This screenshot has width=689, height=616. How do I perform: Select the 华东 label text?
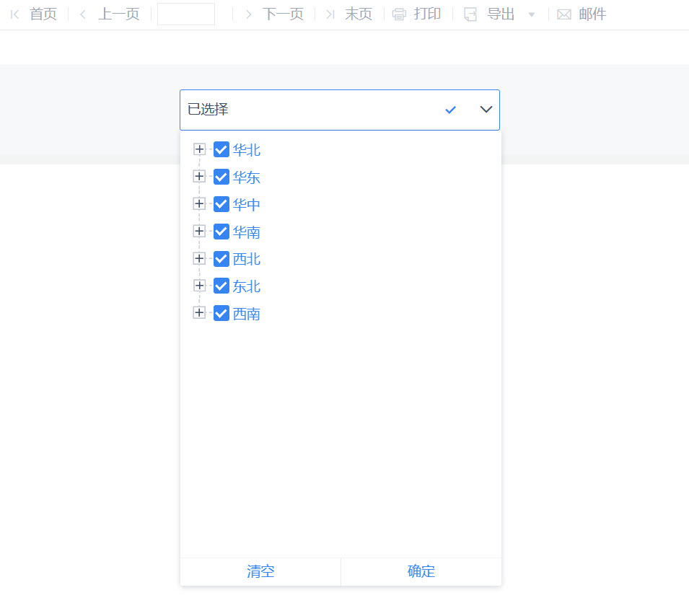[x=247, y=177]
